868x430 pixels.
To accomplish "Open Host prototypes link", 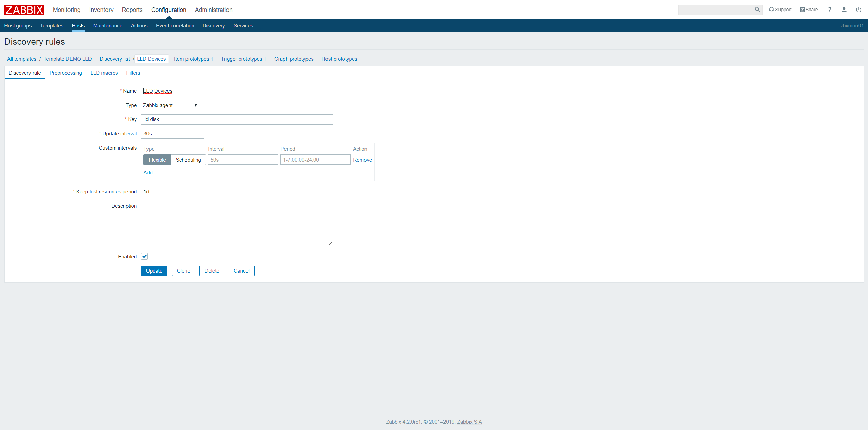I will (339, 59).
